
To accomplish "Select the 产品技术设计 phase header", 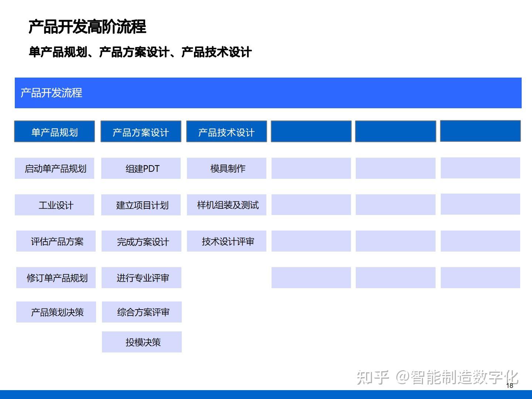I will pyautogui.click(x=226, y=132).
